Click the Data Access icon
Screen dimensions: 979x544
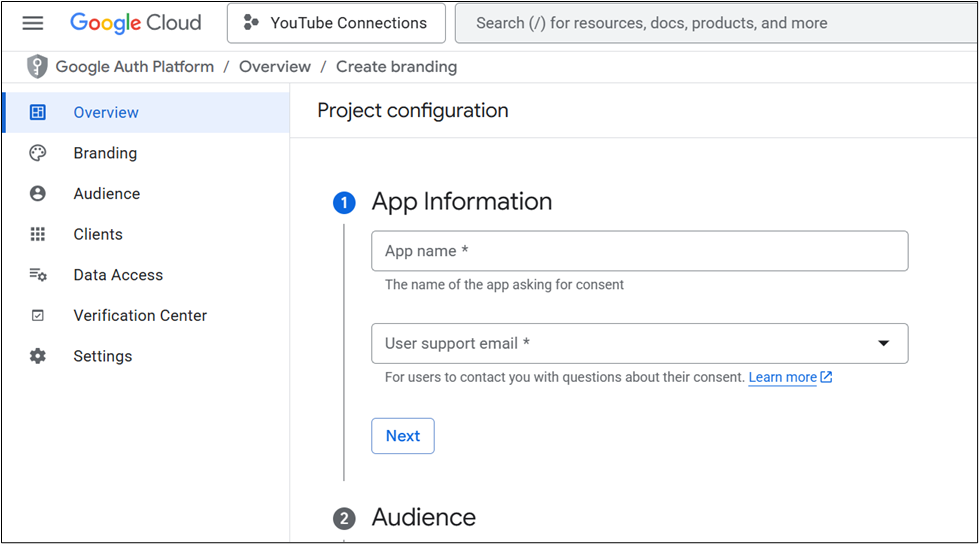[x=38, y=275]
